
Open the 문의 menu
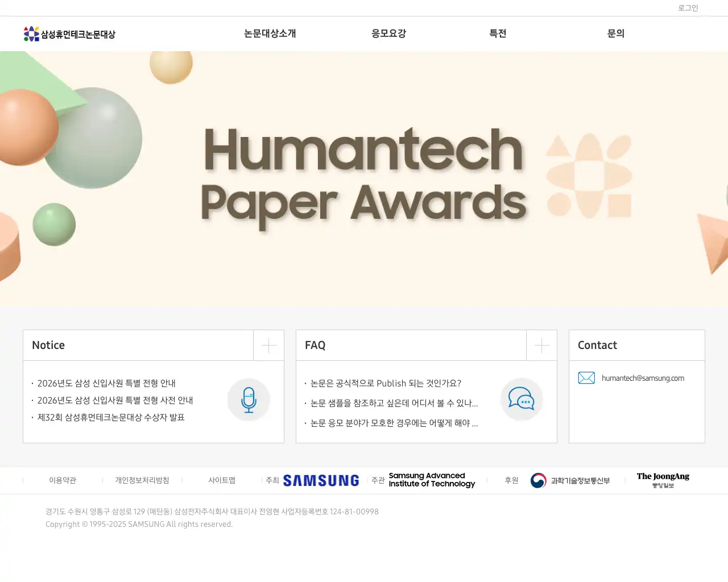tap(616, 34)
